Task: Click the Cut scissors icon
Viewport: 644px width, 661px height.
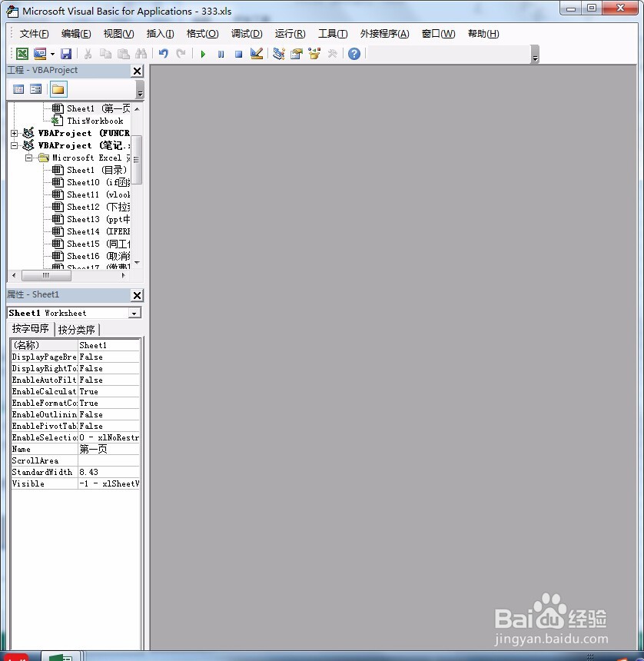Action: pos(88,54)
